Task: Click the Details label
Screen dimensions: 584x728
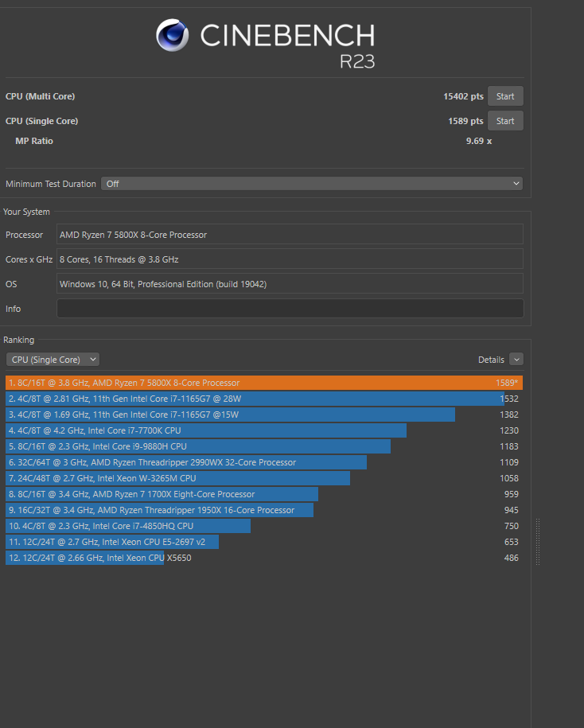Action: tap(491, 360)
